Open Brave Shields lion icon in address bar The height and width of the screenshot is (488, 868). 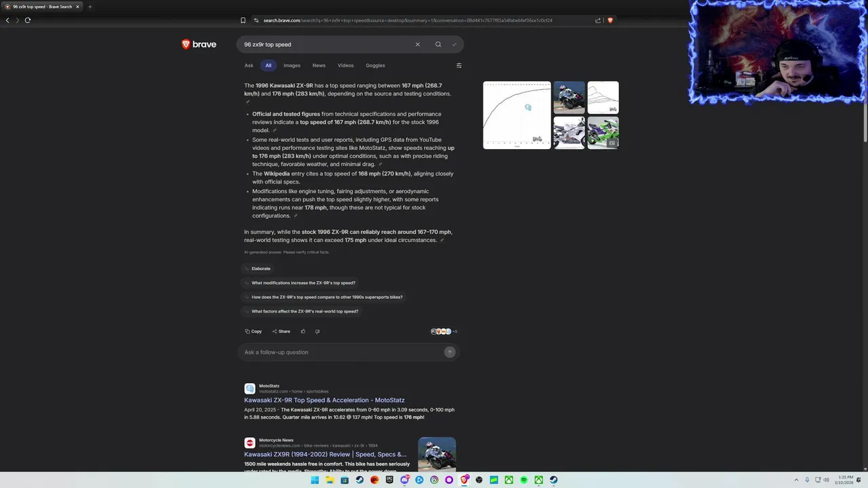click(610, 20)
